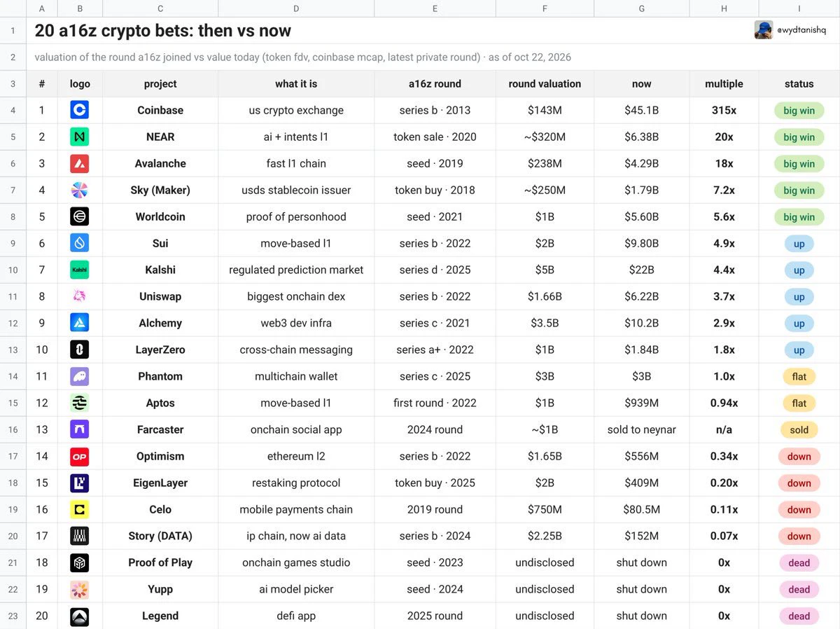Click the "big win" status pill for Coinbase
840x629 pixels.
click(799, 111)
